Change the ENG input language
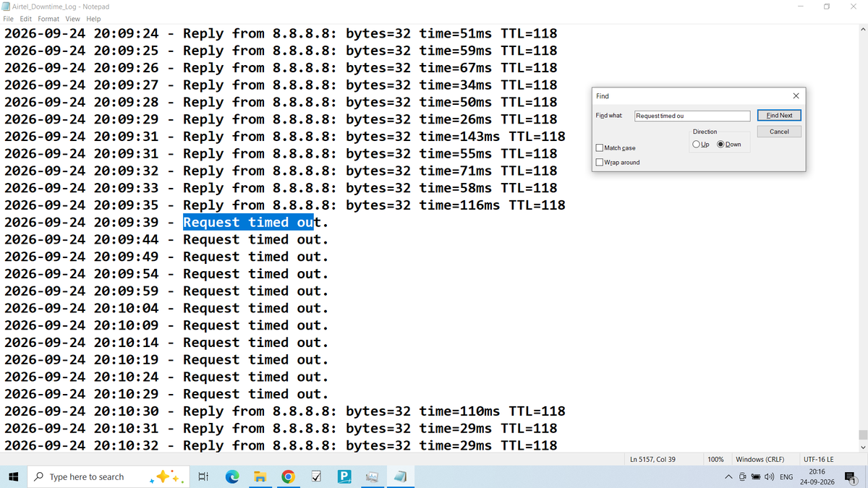 tap(786, 477)
